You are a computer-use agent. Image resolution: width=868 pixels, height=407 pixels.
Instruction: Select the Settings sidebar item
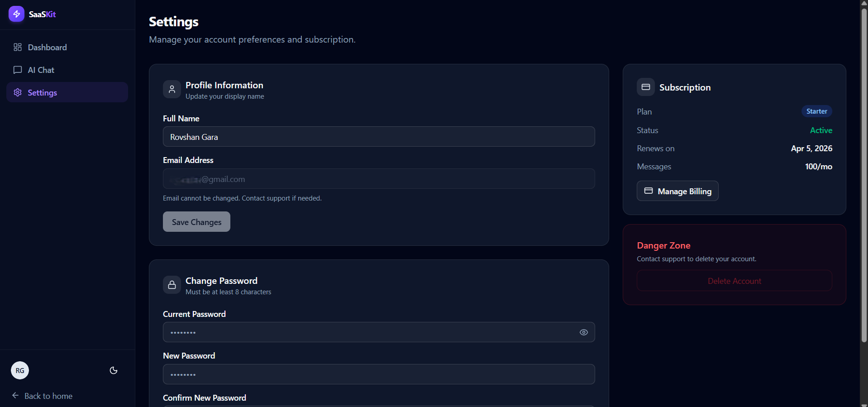(67, 92)
